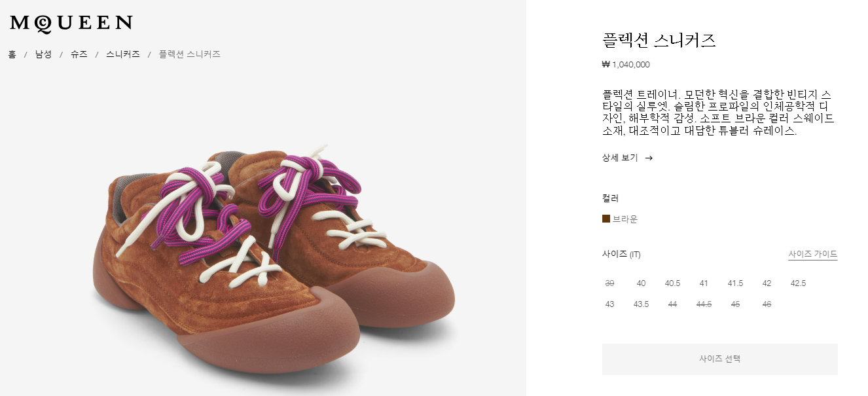This screenshot has width=868, height=396.
Task: Choose size 43
Action: click(x=609, y=304)
